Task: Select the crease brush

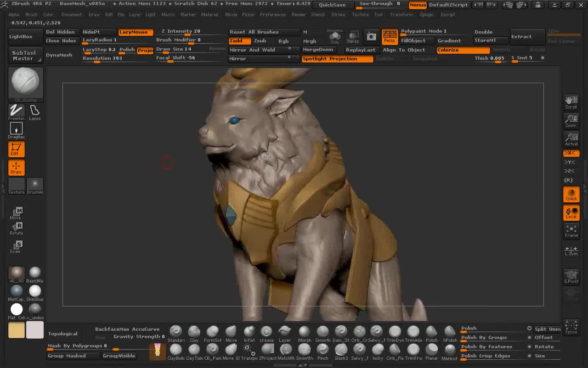Action: click(x=266, y=333)
